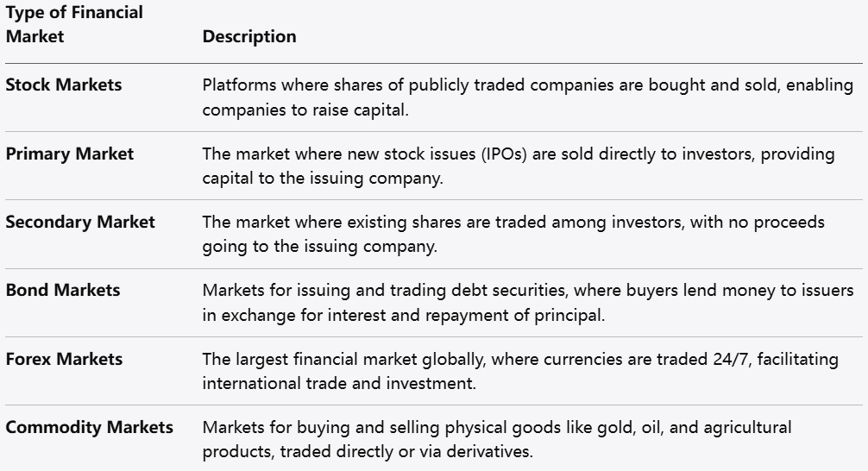Click the Forex Markets description text
This screenshot has height=471, width=868.
tap(520, 371)
